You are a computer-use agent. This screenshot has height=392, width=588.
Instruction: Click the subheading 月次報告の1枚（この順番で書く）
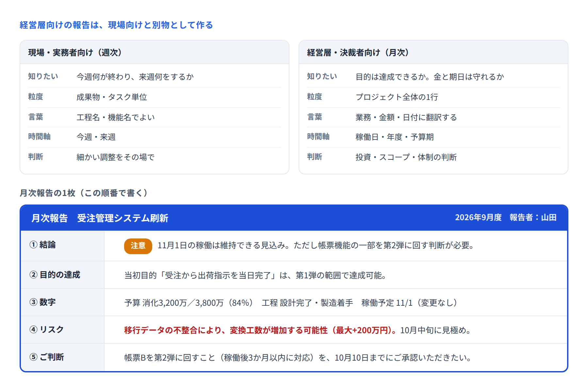(x=84, y=193)
